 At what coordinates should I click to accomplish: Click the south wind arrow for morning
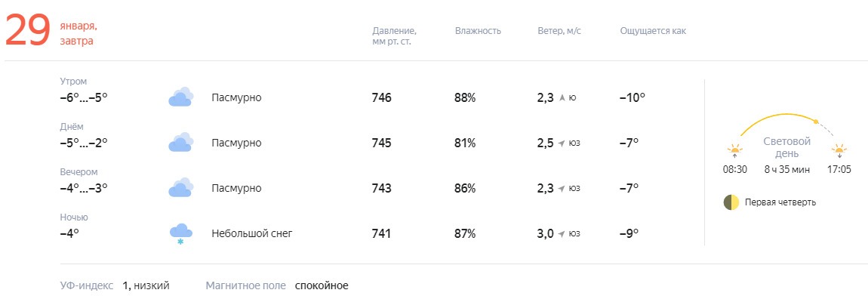coord(562,98)
